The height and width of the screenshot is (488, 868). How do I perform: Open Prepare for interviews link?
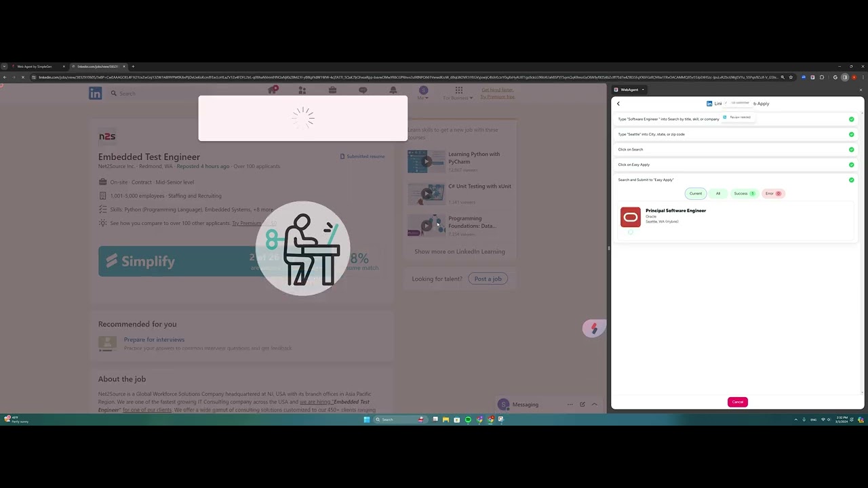click(154, 340)
